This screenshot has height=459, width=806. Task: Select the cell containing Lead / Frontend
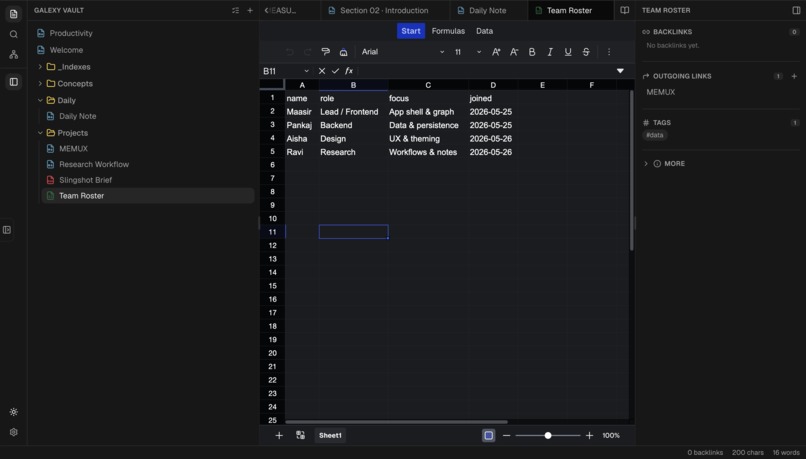point(353,112)
